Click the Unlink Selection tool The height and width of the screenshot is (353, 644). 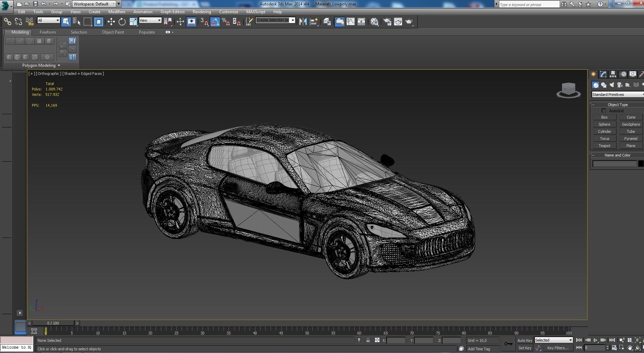[x=18, y=22]
